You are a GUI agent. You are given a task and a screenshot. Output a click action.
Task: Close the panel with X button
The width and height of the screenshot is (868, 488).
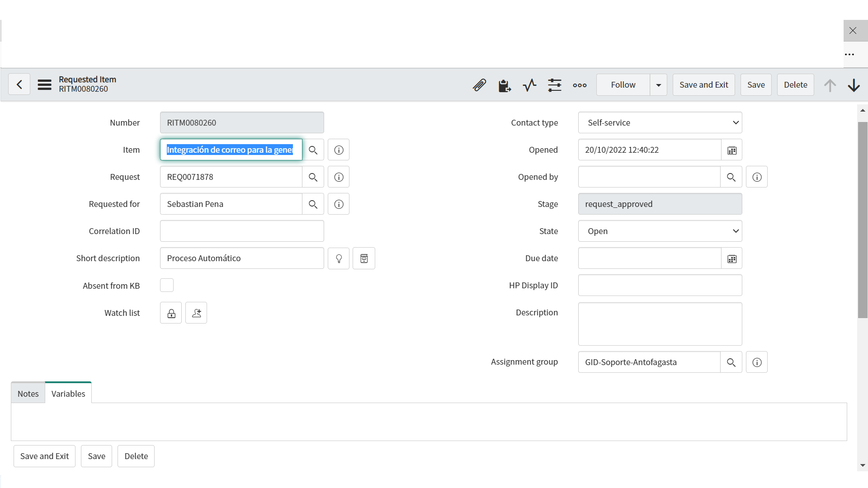point(853,31)
